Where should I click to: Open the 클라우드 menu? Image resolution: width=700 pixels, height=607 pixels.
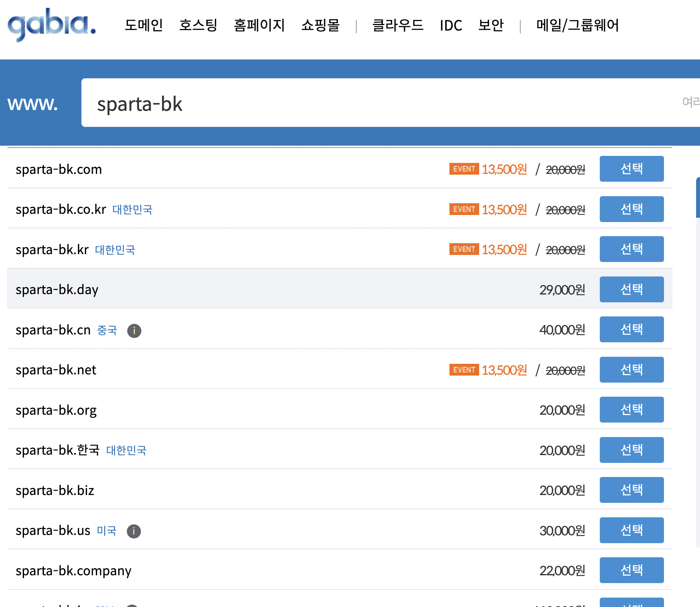(398, 25)
